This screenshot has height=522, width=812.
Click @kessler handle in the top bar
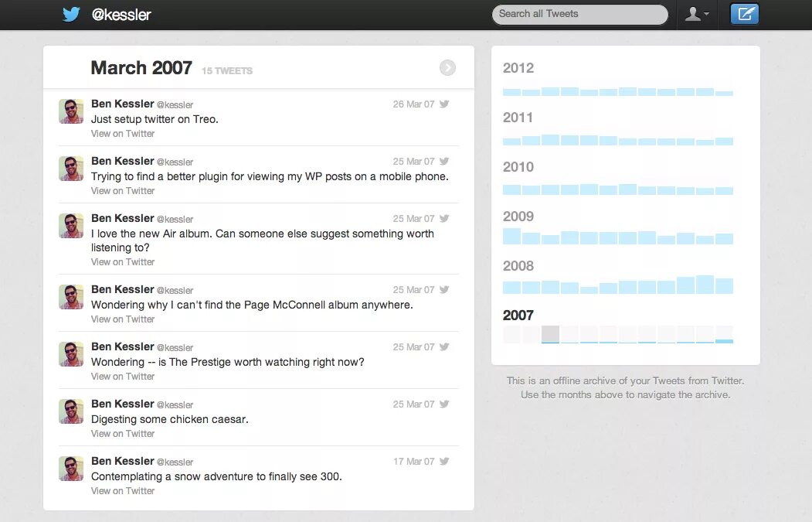click(121, 15)
